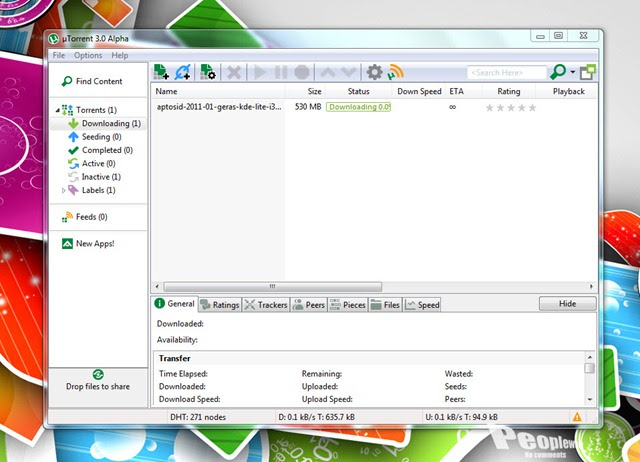Click horizontal scrollbar right arrow
The width and height of the screenshot is (640, 462).
coord(591,287)
